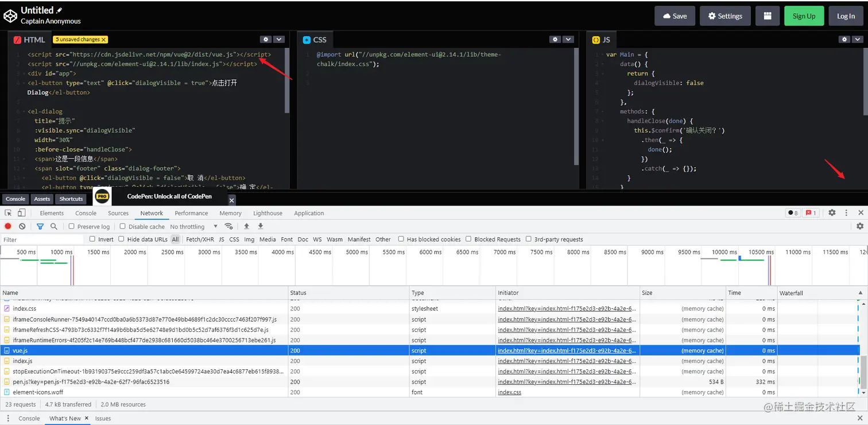Open the Lighthouse tab
The height and width of the screenshot is (425, 868).
268,213
